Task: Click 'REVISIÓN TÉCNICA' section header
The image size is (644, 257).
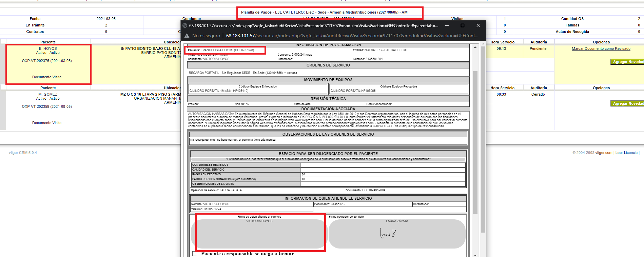Action: [328, 99]
